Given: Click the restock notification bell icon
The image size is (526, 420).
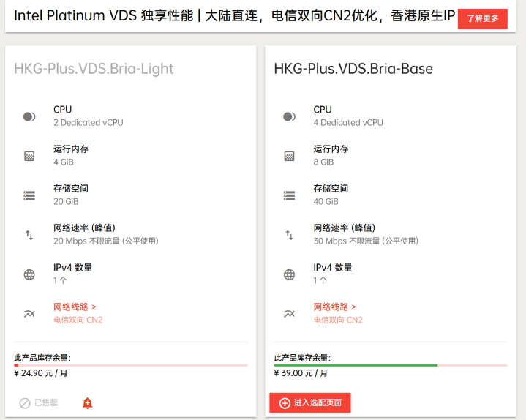Looking at the screenshot, I should (x=87, y=402).
